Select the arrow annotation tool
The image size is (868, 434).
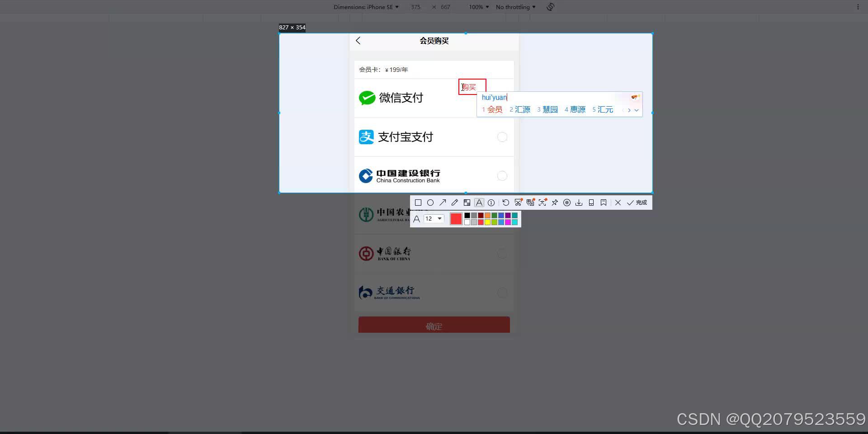[x=443, y=203]
